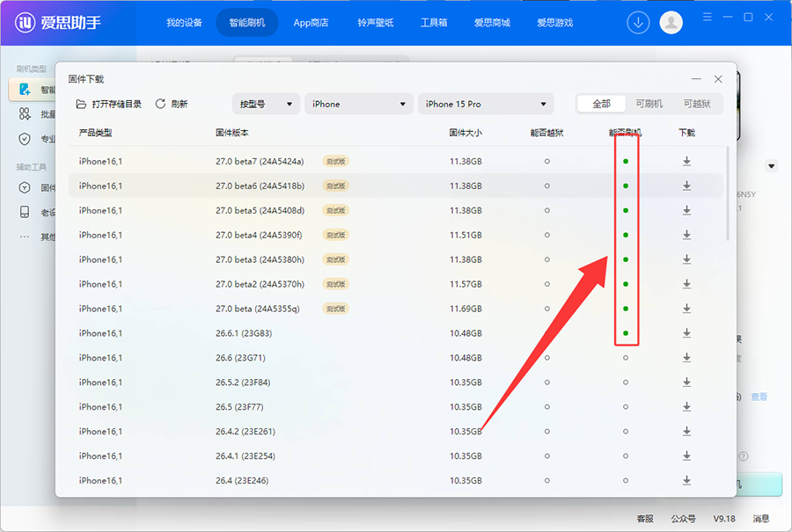Download the 27.0 beta5 (24A5408d) firmware

click(686, 210)
